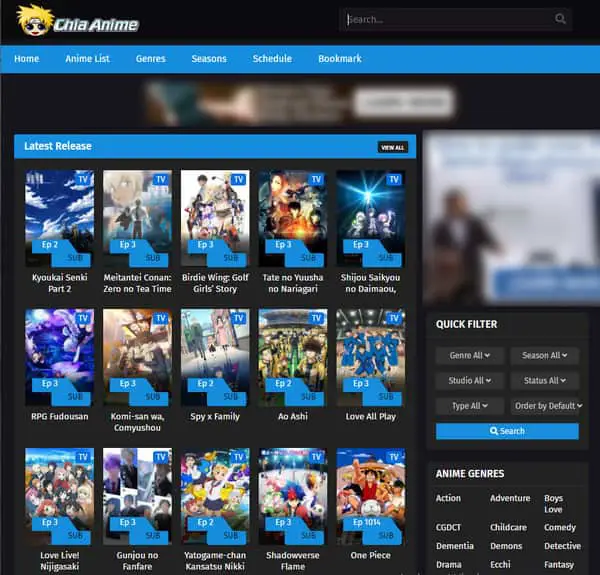The image size is (600, 575).
Task: Expand the Status All dropdown
Action: click(x=545, y=381)
